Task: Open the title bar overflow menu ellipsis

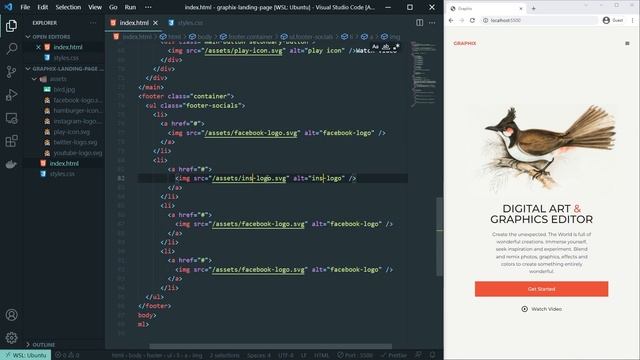Action: pyautogui.click(x=148, y=7)
